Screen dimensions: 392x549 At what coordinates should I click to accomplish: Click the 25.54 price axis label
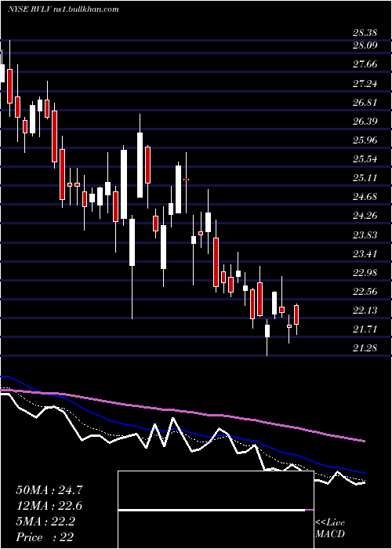tap(365, 159)
